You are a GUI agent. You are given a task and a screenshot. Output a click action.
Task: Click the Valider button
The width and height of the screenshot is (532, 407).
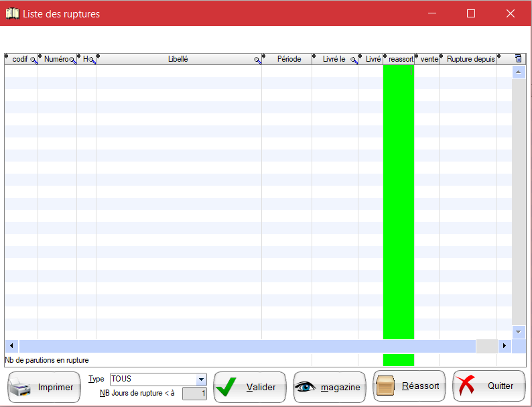pyautogui.click(x=250, y=387)
